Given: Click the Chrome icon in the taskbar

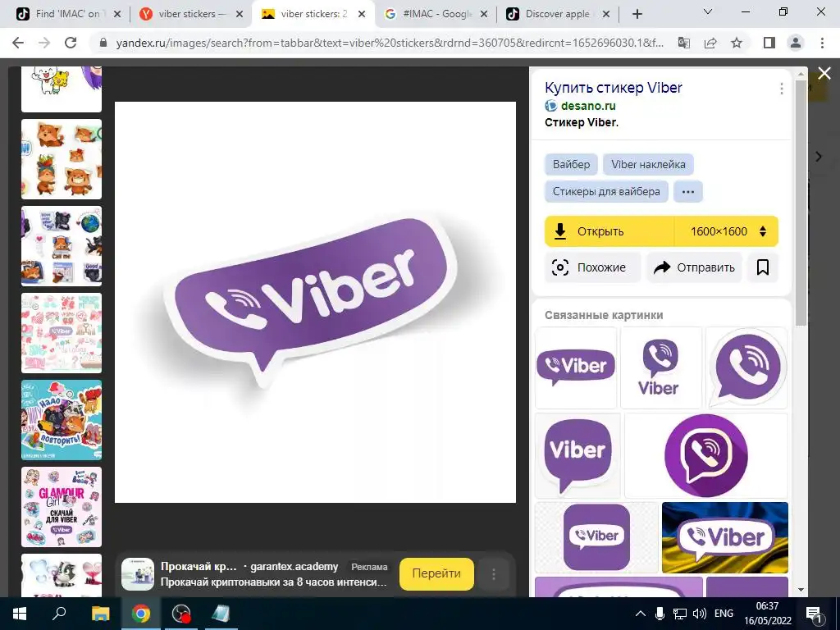Looking at the screenshot, I should pyautogui.click(x=141, y=614).
